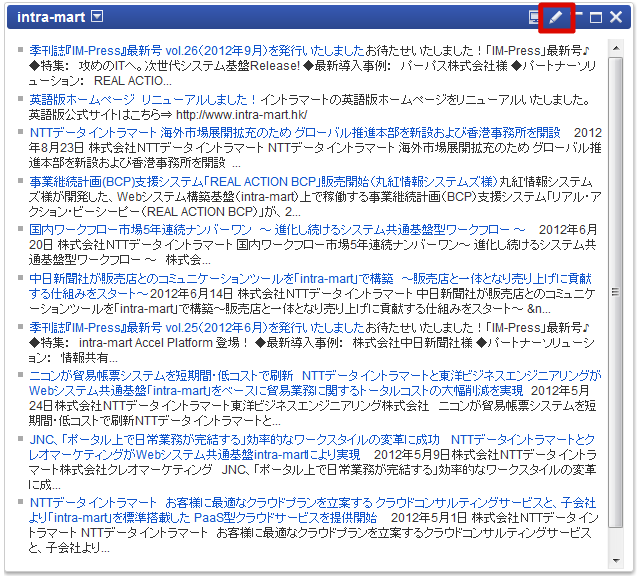Open NTTデータ イントラマート 海外市場展開拡充 link
Image resolution: width=639 pixels, height=576 pixels.
point(295,132)
